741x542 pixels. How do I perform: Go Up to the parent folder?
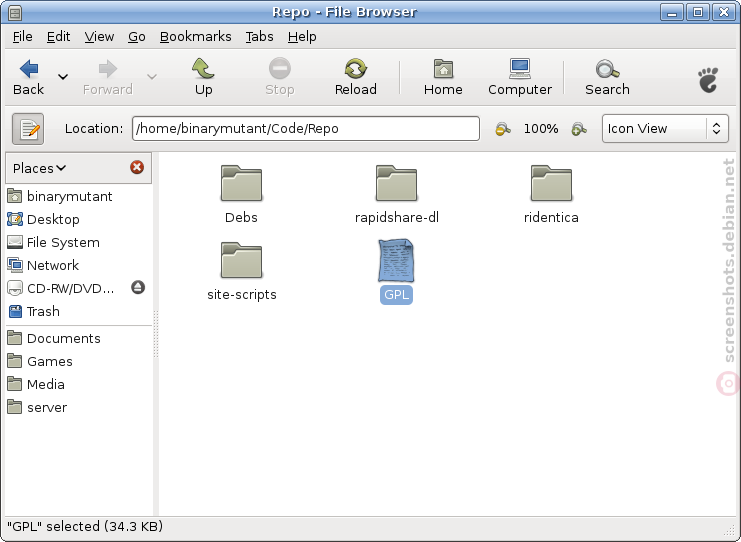click(204, 77)
